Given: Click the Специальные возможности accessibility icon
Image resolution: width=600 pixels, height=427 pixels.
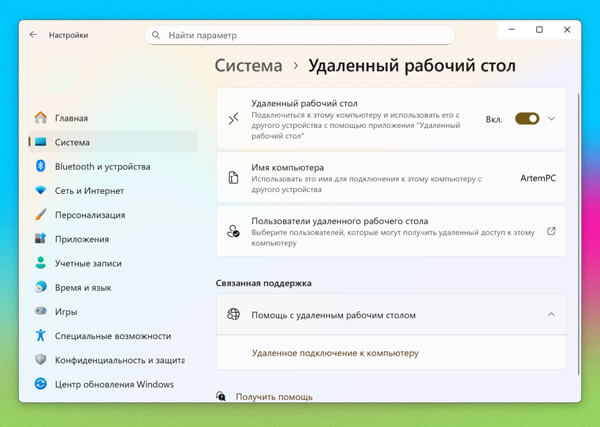Looking at the screenshot, I should (x=41, y=335).
